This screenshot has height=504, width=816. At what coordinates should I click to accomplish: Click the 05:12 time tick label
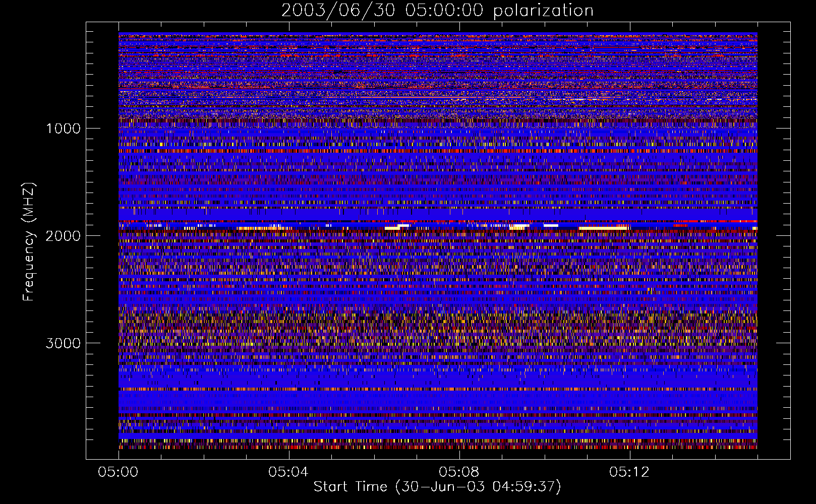click(x=629, y=472)
